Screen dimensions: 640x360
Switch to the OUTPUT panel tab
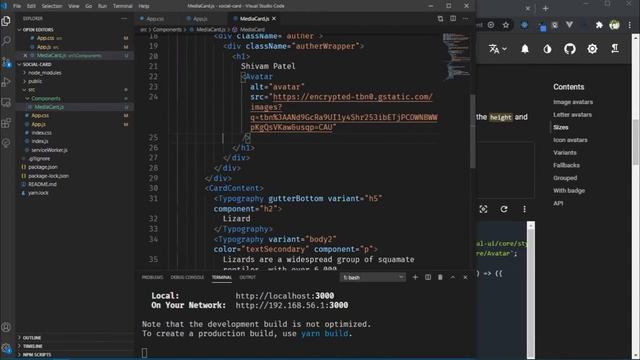[x=247, y=278]
